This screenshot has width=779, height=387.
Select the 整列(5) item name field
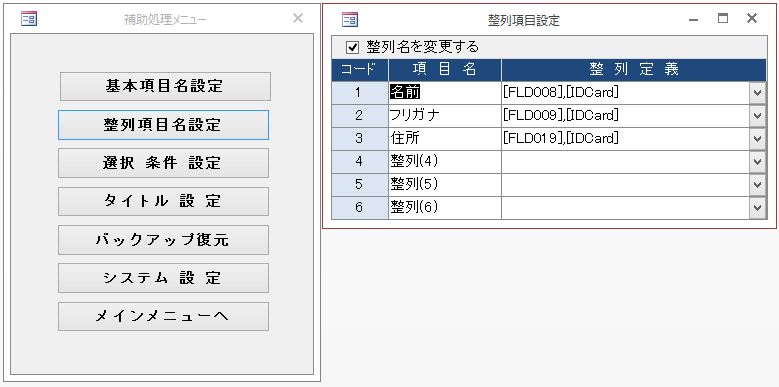[445, 185]
